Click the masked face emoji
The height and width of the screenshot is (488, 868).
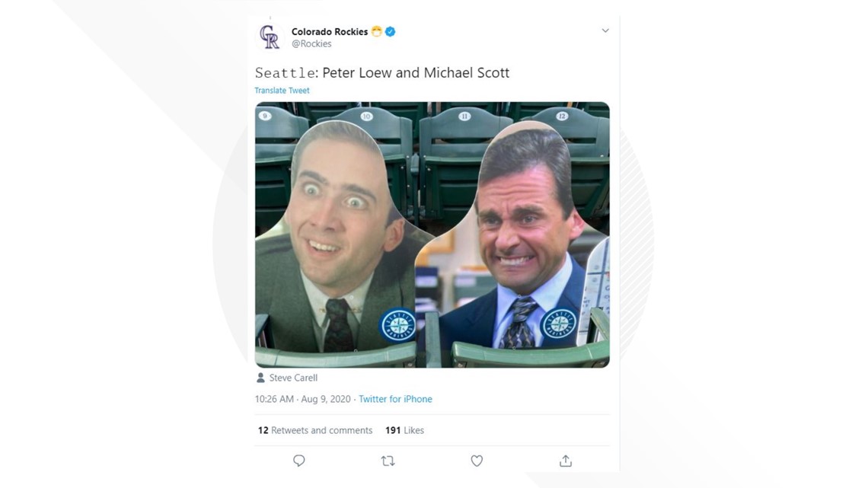click(376, 31)
